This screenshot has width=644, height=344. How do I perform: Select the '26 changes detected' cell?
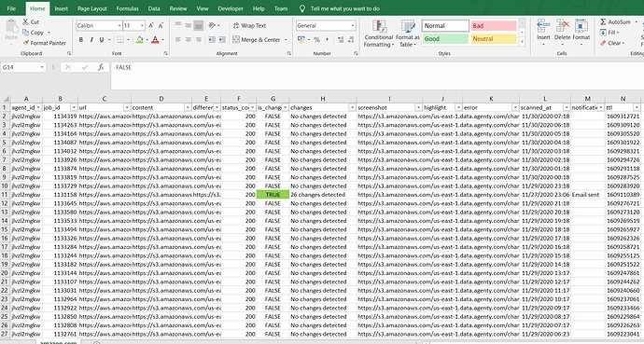point(323,195)
